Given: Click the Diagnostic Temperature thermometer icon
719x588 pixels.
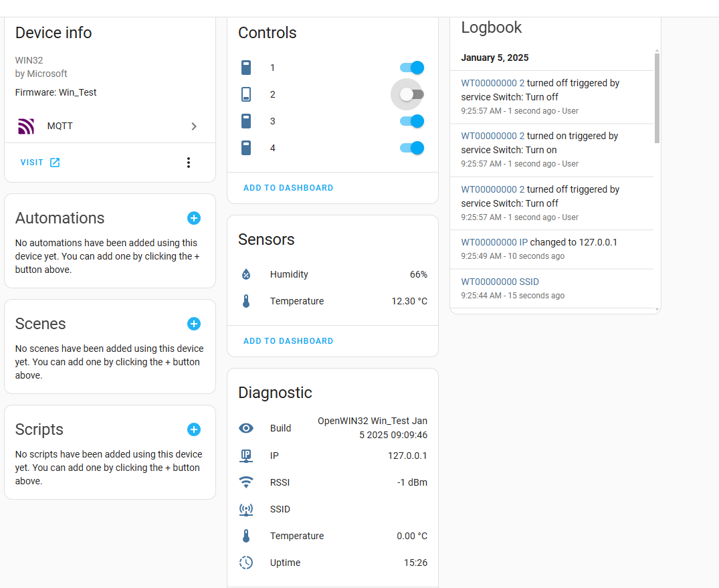Looking at the screenshot, I should [246, 536].
